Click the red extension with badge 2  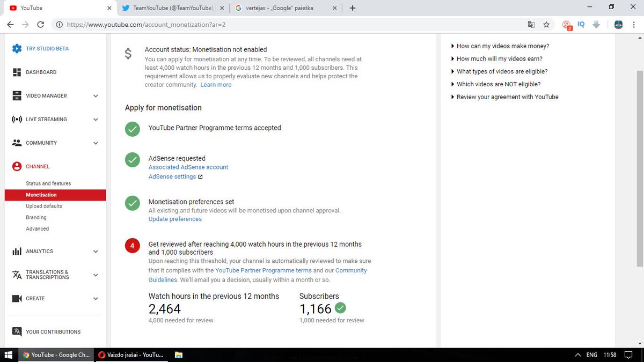[x=566, y=25]
